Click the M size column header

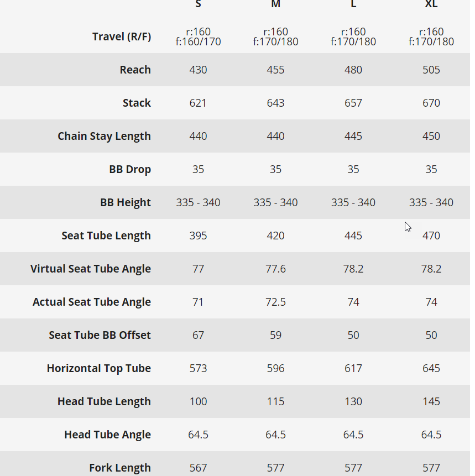[275, 4]
